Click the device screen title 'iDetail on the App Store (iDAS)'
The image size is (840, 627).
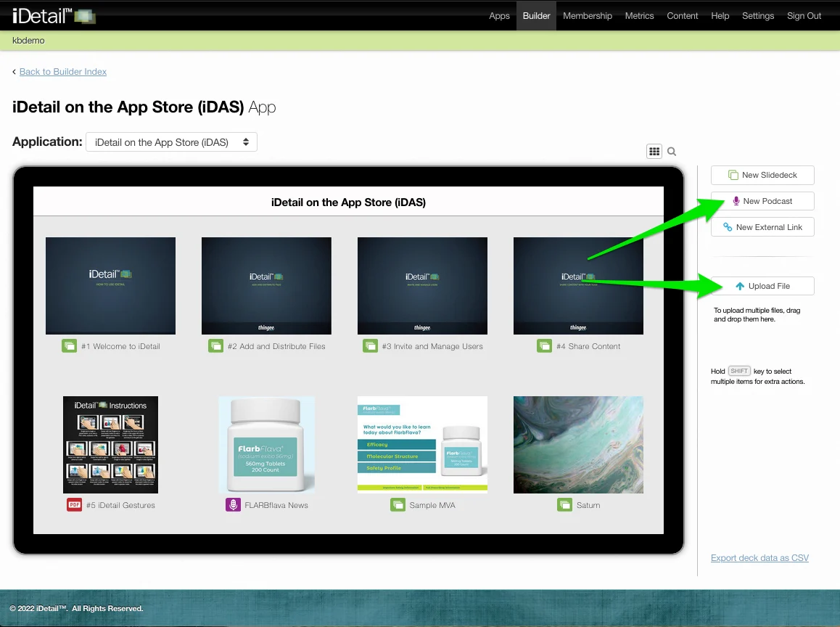348,202
